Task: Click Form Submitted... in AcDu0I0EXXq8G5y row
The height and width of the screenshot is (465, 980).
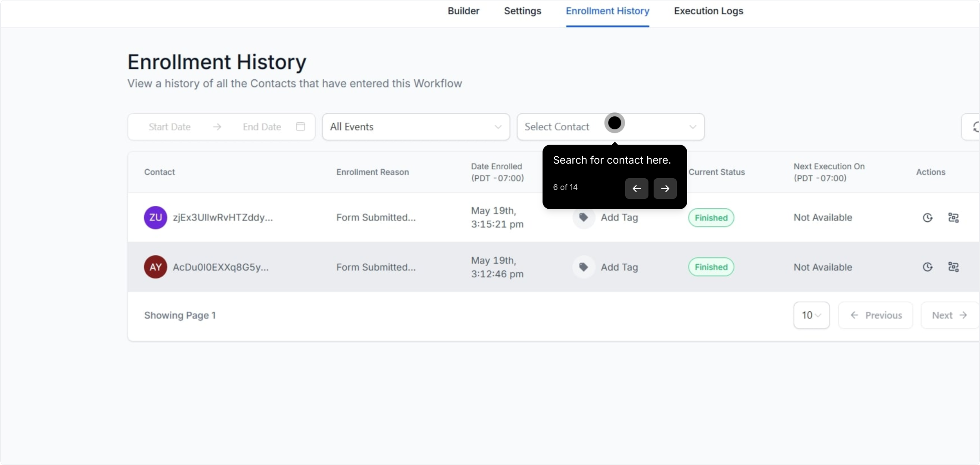Action: pyautogui.click(x=376, y=267)
